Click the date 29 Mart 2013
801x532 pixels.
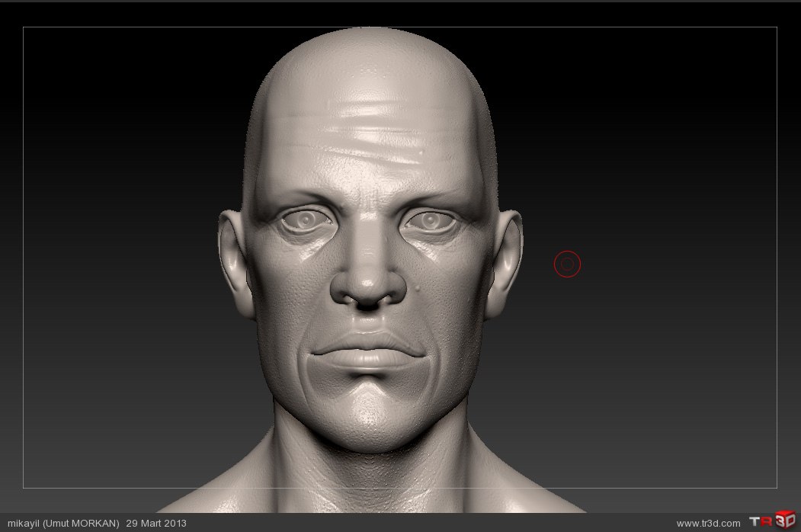pos(156,524)
